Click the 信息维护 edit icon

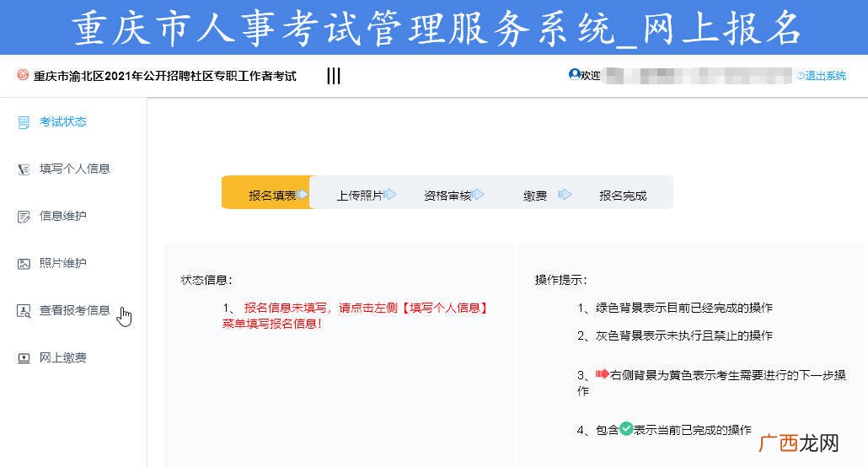24,217
